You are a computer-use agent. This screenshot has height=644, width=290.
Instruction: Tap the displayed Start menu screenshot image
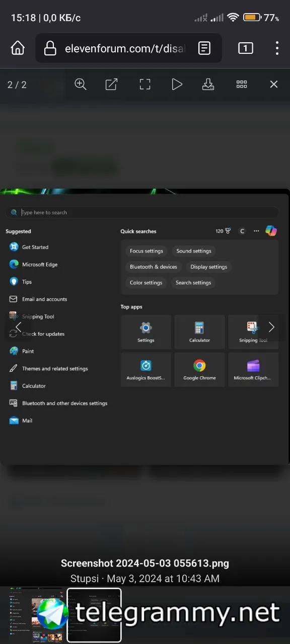click(145, 327)
